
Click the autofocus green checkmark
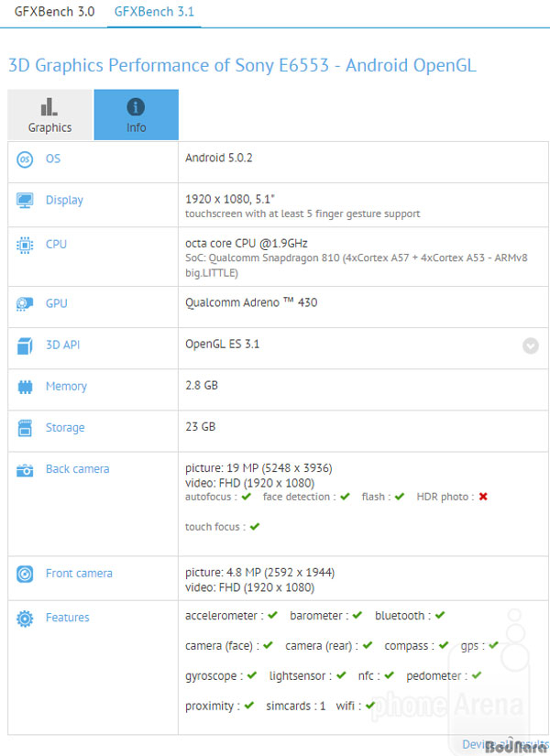click(x=247, y=496)
